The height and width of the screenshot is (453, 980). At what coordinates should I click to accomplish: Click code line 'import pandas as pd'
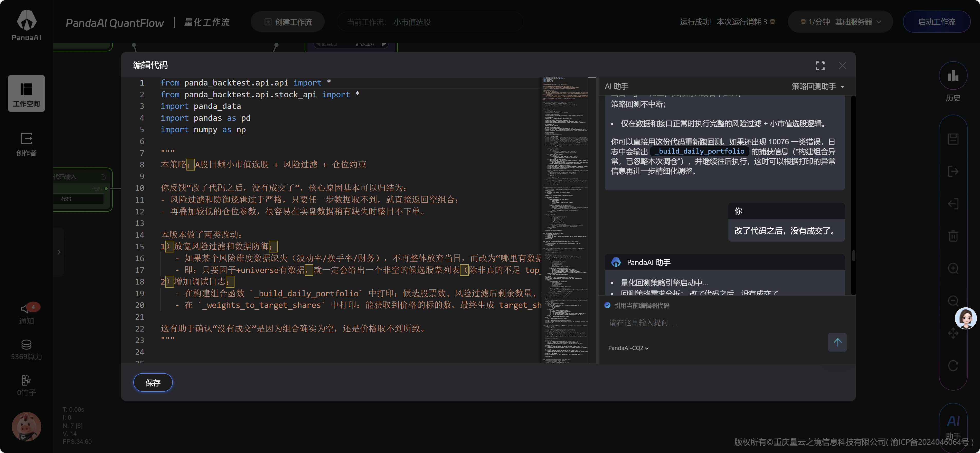point(205,118)
